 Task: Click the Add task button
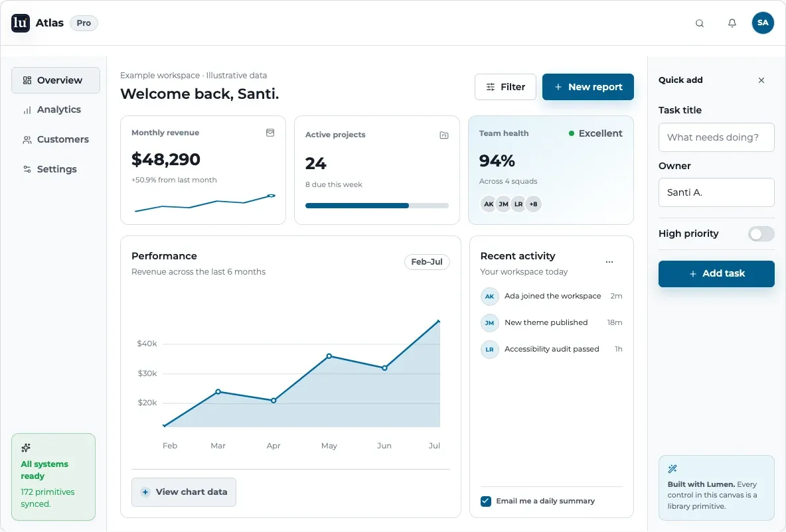coord(716,274)
